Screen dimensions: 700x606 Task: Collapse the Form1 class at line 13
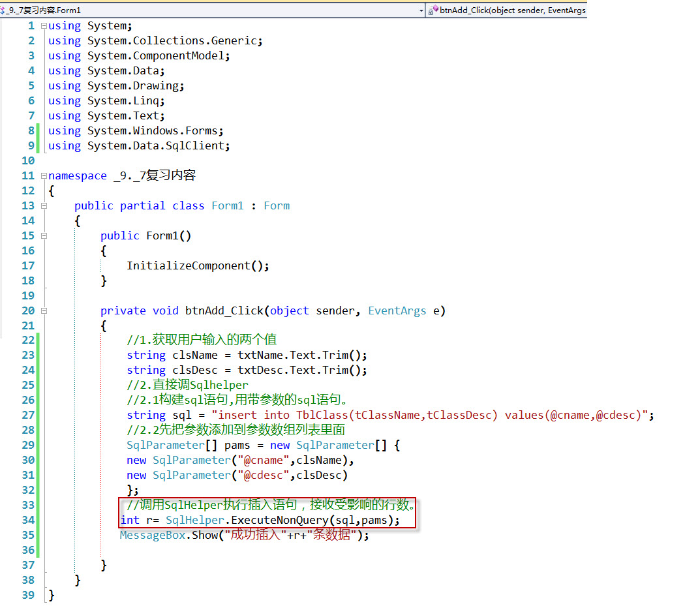pos(44,205)
